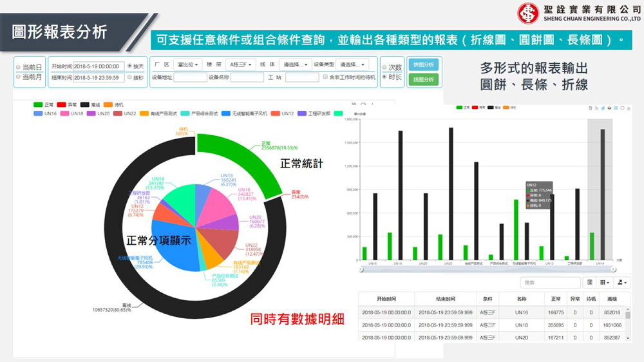Click the 搜索 table search field
The width and height of the screenshot is (644, 362).
point(550,282)
